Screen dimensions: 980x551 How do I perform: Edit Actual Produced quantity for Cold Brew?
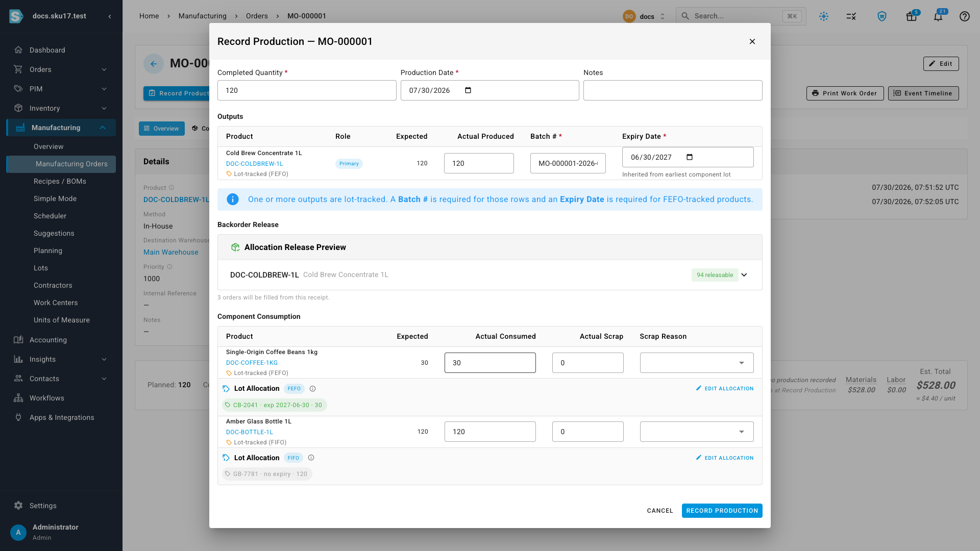point(479,163)
